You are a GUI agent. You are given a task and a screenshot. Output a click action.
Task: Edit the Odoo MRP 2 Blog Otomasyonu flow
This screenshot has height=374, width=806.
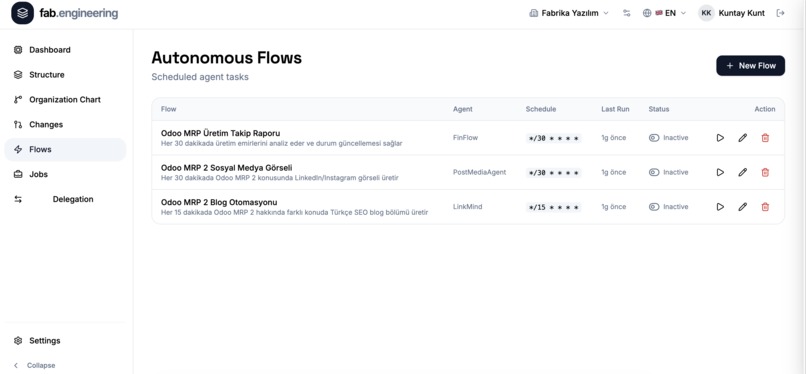[742, 207]
